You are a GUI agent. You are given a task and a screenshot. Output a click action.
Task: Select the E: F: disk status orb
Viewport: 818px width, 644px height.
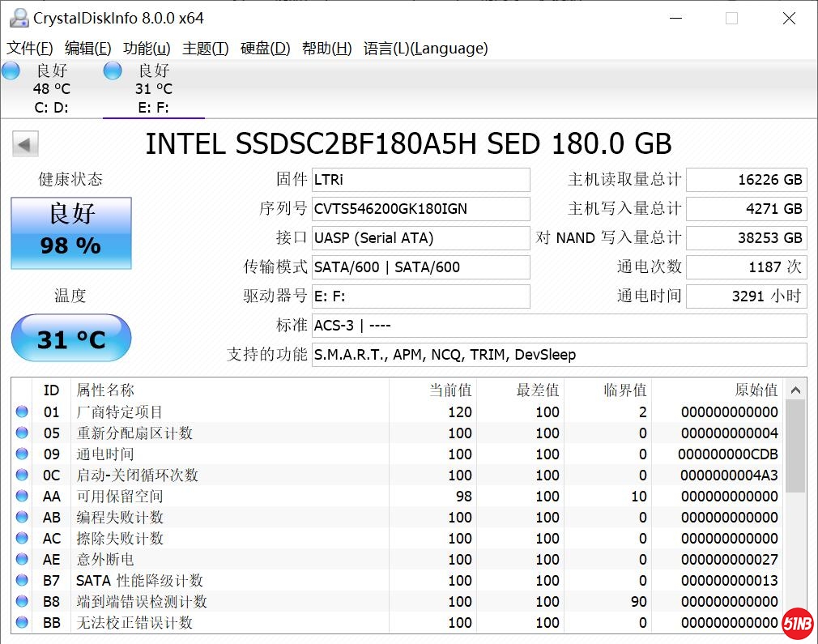pyautogui.click(x=113, y=70)
